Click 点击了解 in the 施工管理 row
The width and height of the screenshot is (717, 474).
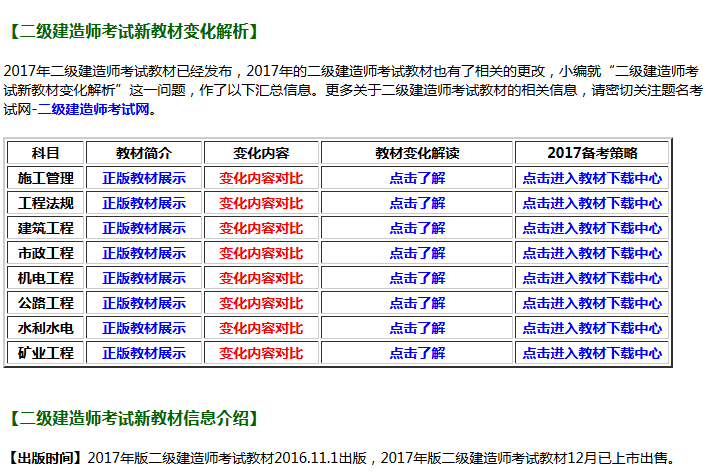point(417,178)
